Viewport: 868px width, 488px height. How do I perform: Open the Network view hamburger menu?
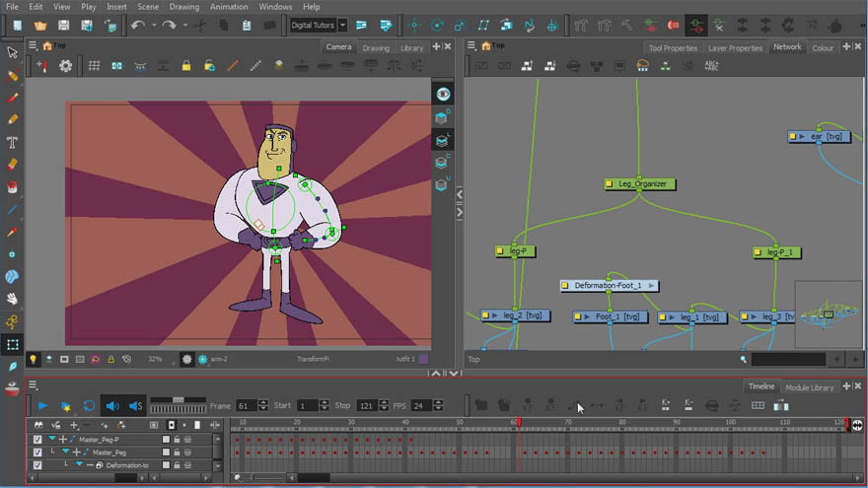(471, 46)
